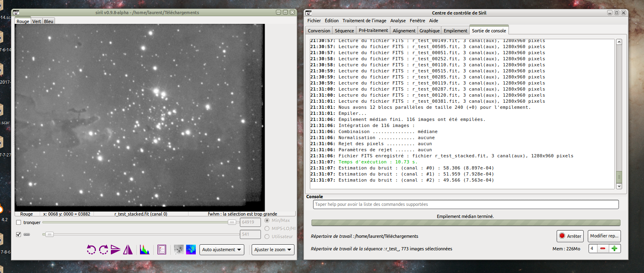Image resolution: width=644 pixels, height=273 pixels.
Task: Switch to the Pré-traitement tab
Action: click(373, 30)
